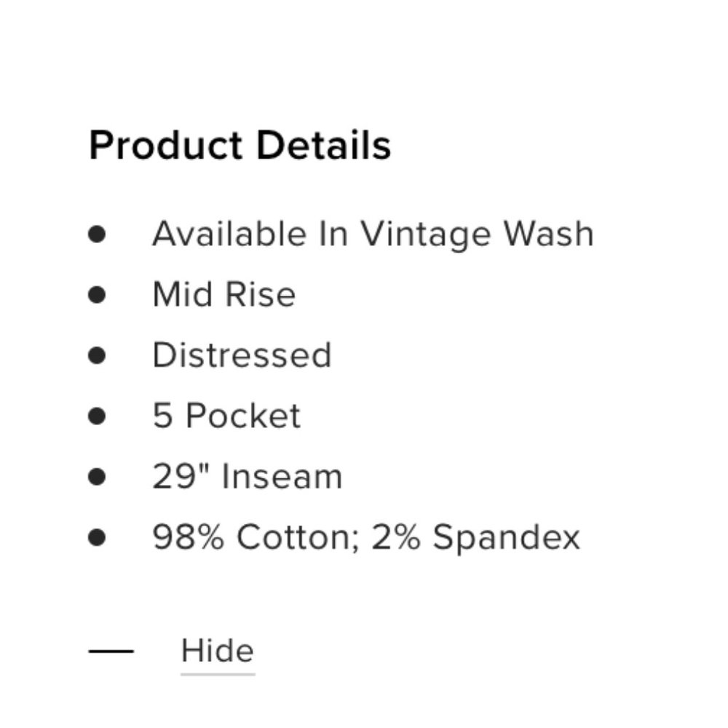The image size is (728, 728).
Task: Collapse details using the dash icon
Action: pyautogui.click(x=111, y=651)
